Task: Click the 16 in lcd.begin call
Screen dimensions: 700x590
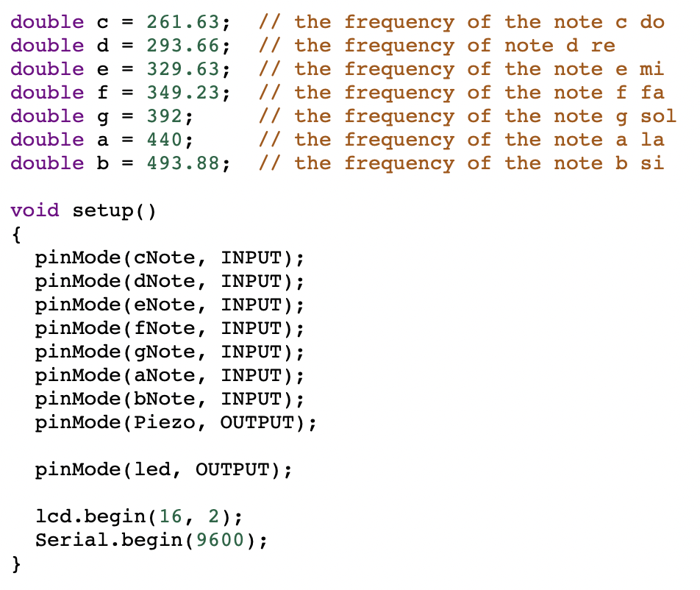Action: [x=171, y=516]
